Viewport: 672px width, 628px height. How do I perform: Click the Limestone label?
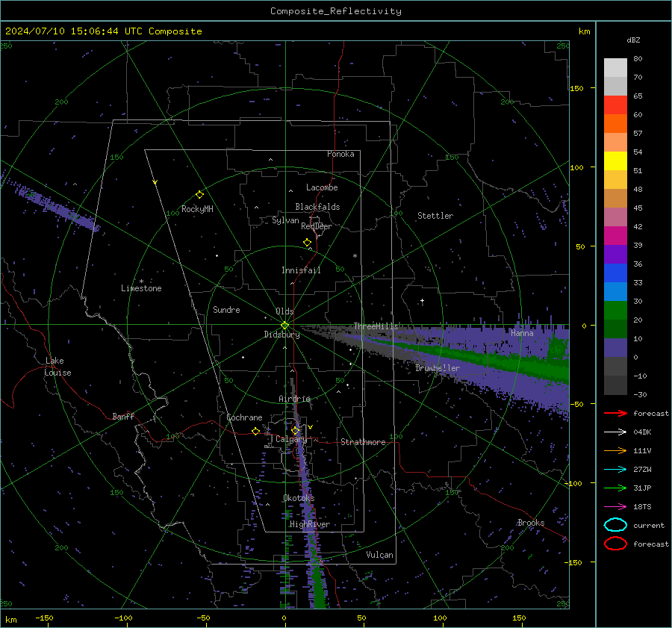(141, 288)
